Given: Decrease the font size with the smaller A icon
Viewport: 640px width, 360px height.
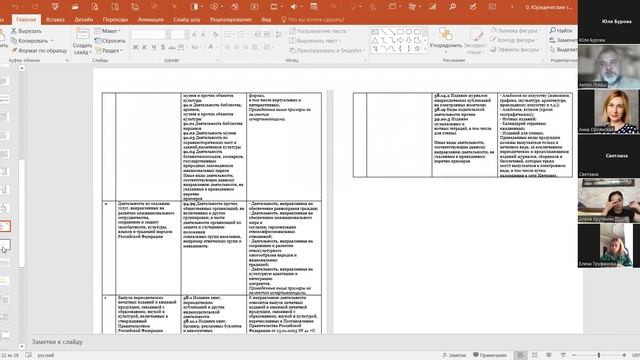Looking at the screenshot, I should click(x=203, y=35).
